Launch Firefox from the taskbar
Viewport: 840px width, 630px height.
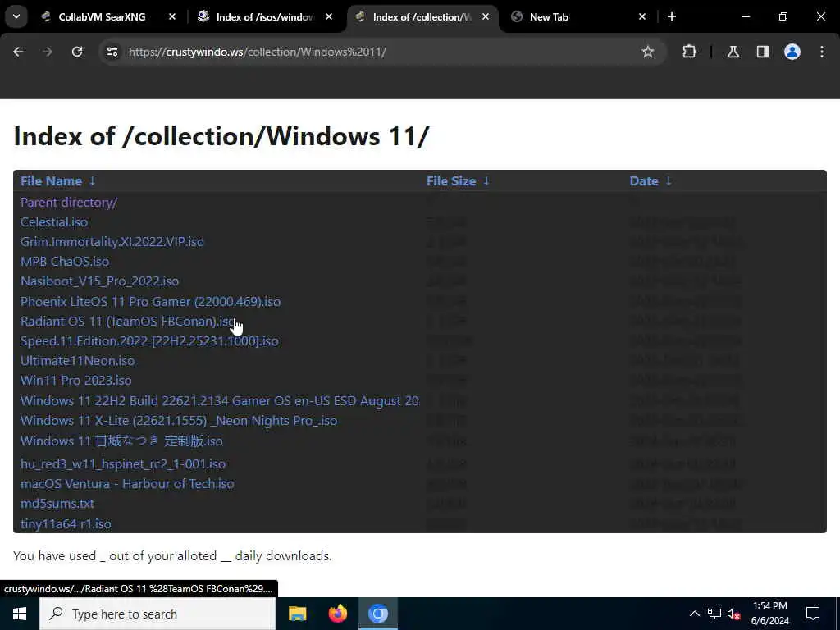337,614
